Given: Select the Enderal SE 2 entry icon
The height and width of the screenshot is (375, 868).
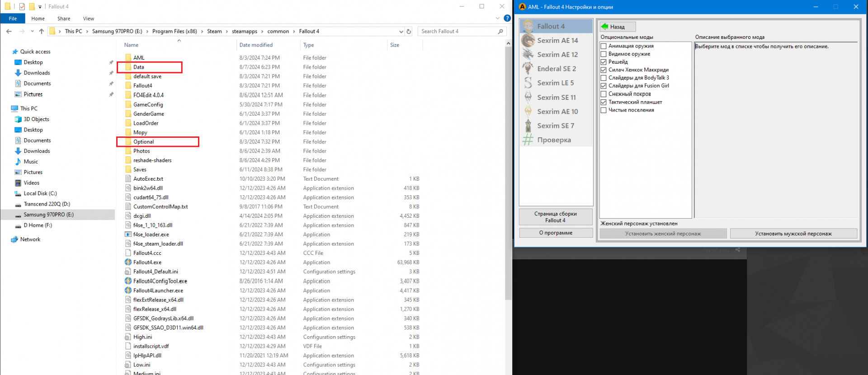Looking at the screenshot, I should (528, 69).
